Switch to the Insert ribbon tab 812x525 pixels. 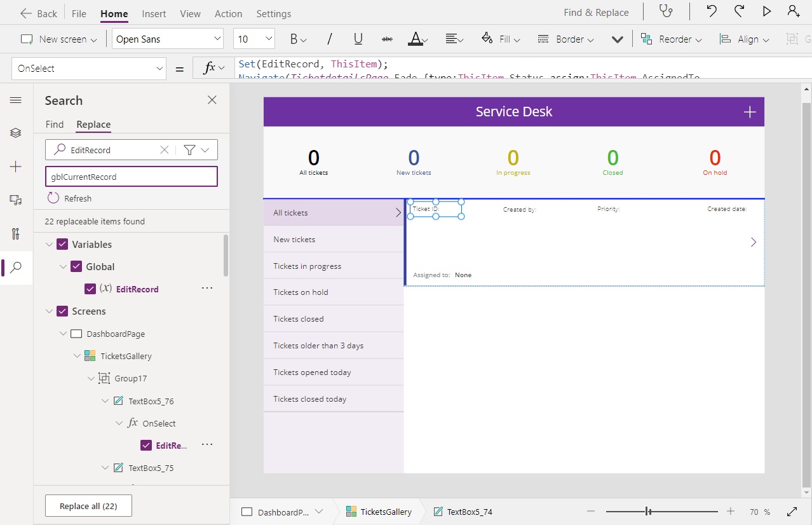click(153, 13)
